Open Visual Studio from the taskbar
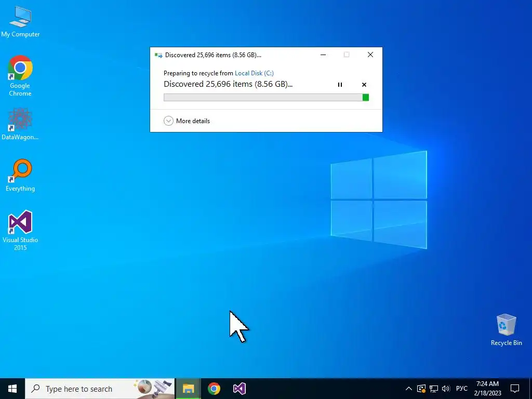532x399 pixels. point(239,389)
